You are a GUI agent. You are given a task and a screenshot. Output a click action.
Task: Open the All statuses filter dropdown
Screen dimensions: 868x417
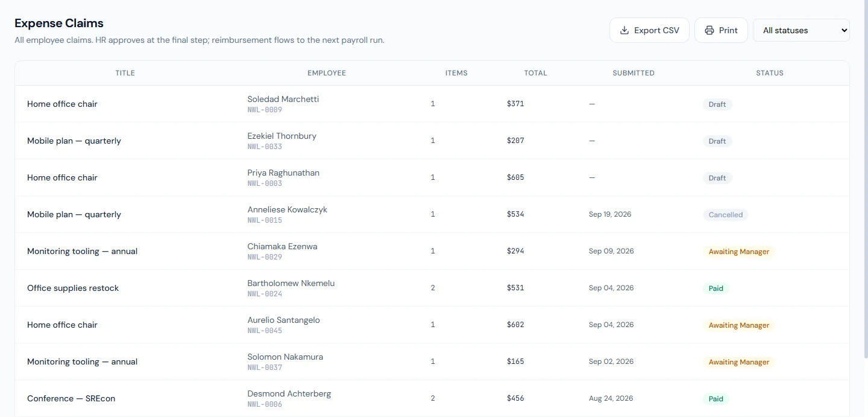[x=801, y=30]
